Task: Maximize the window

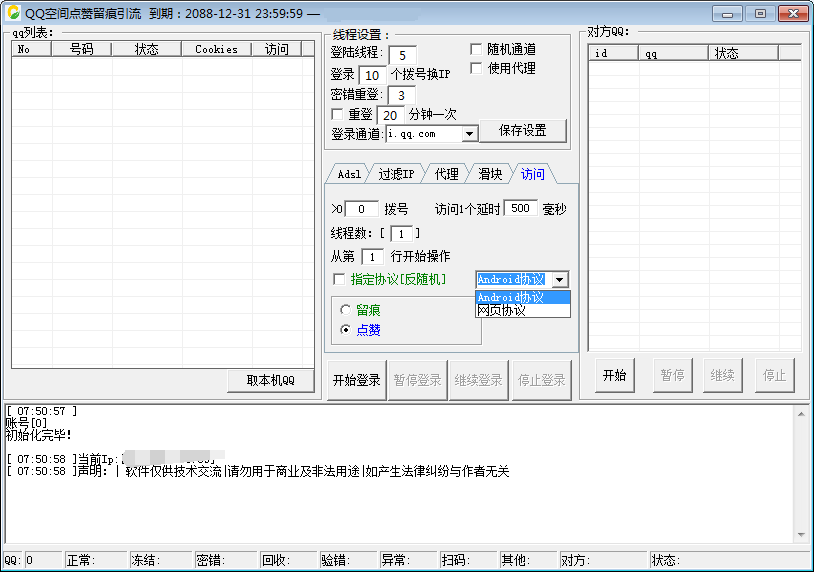Action: pyautogui.click(x=760, y=14)
